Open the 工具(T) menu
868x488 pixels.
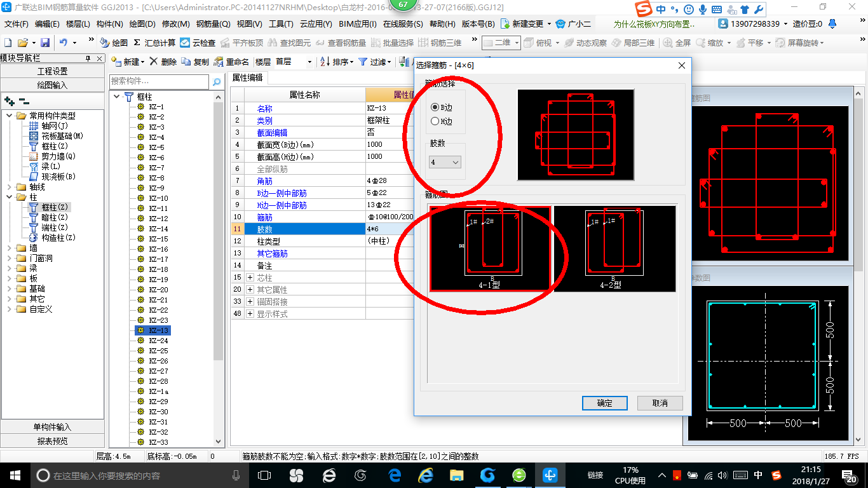point(281,24)
